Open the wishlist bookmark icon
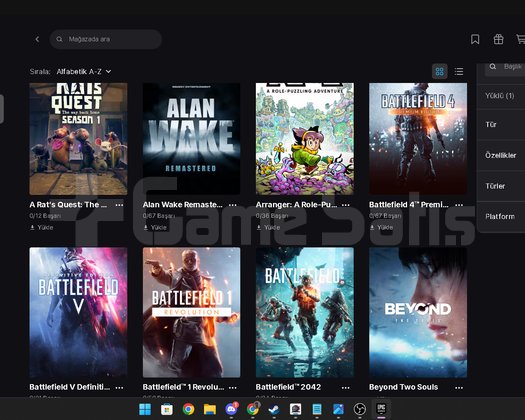Screen dimensions: 525x420 pos(475,39)
